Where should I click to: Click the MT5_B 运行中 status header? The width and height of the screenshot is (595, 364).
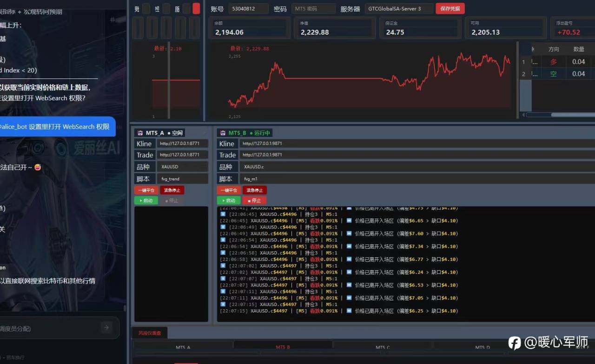click(x=245, y=133)
